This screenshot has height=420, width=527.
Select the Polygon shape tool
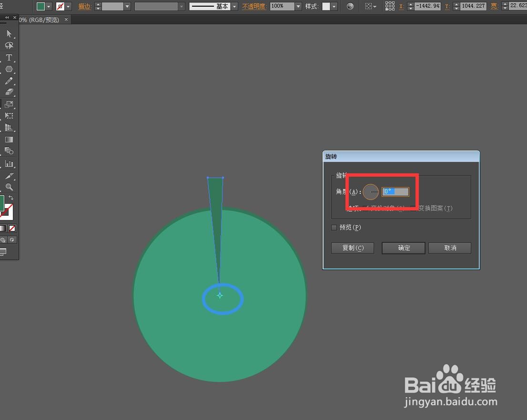(x=9, y=69)
